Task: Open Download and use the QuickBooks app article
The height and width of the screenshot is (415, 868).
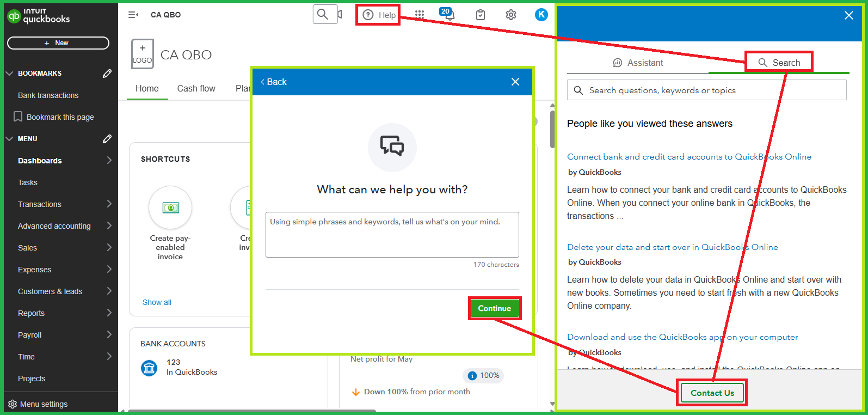Action: point(682,337)
